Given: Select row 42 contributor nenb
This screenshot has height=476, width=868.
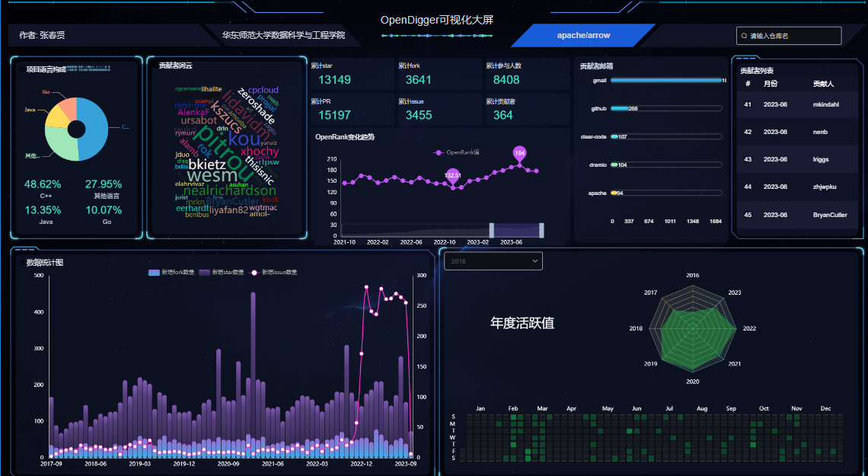Looking at the screenshot, I should [798, 132].
